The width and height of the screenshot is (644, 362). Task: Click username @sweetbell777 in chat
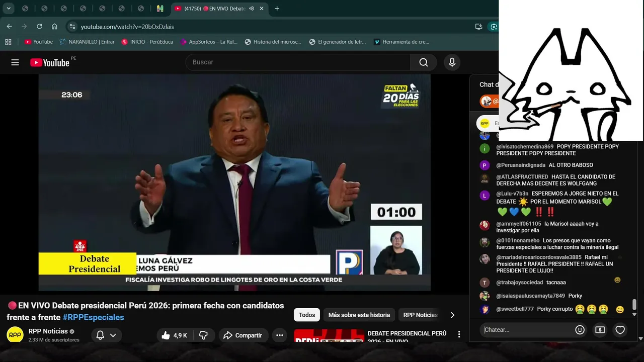tap(515, 309)
